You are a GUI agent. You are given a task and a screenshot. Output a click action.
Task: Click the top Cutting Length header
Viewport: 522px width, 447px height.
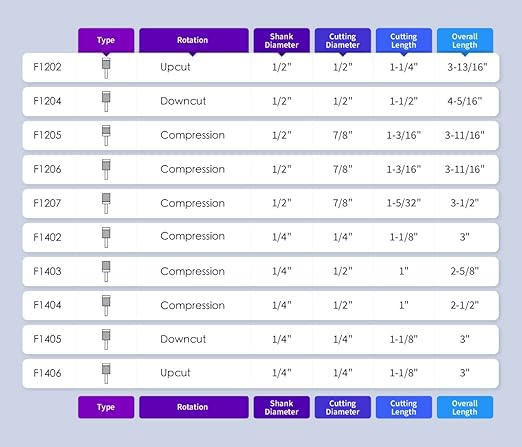pos(404,40)
